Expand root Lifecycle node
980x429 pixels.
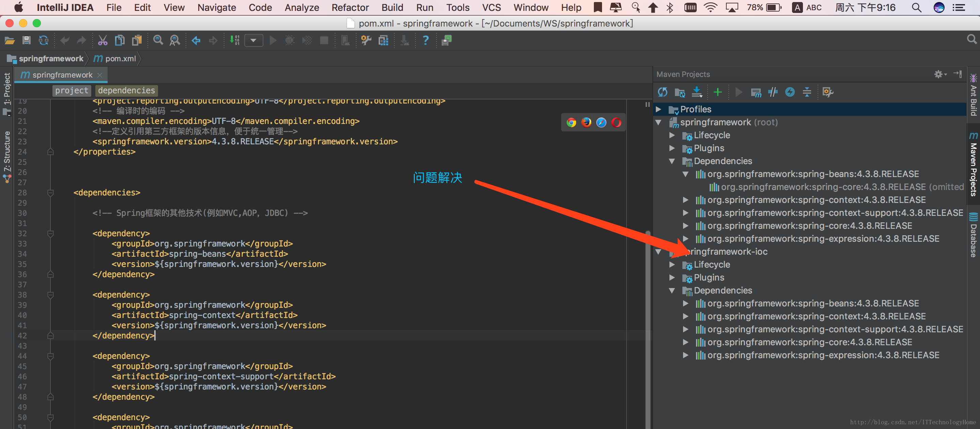672,136
